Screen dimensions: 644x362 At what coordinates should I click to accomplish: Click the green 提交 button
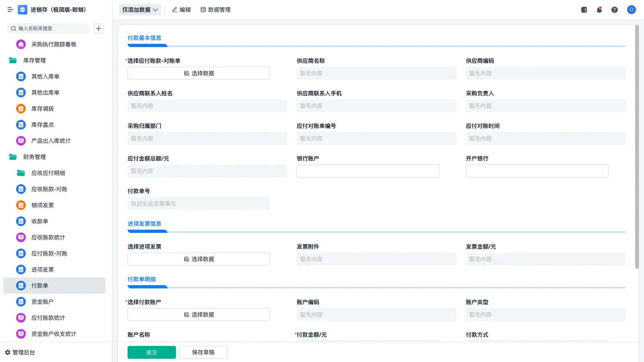point(152,352)
